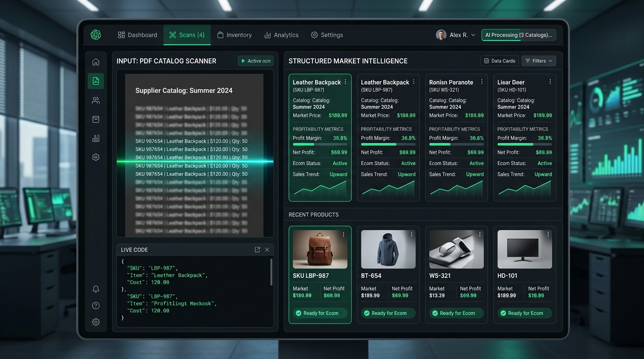Pop out the Live Code panel
Image resolution: width=644 pixels, height=359 pixels.
[x=257, y=250]
